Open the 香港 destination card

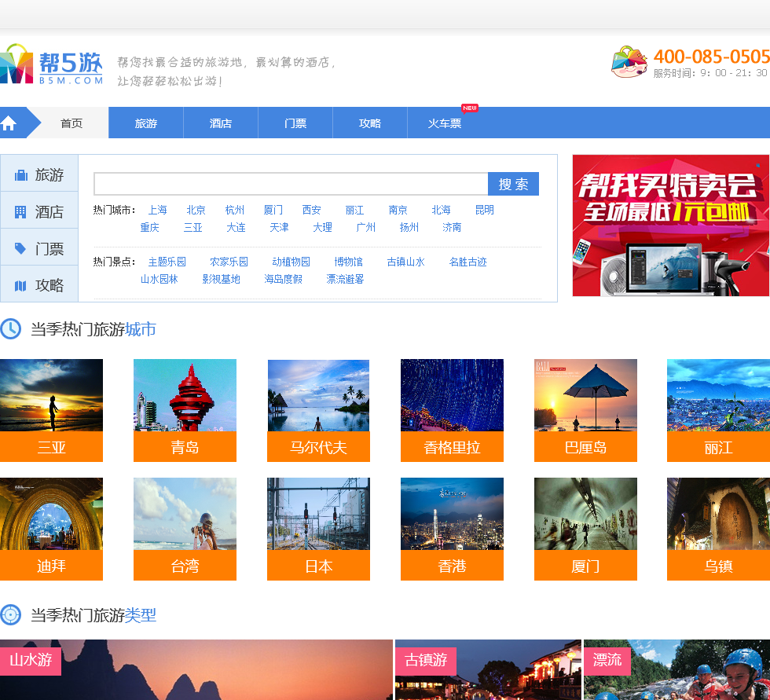(453, 530)
